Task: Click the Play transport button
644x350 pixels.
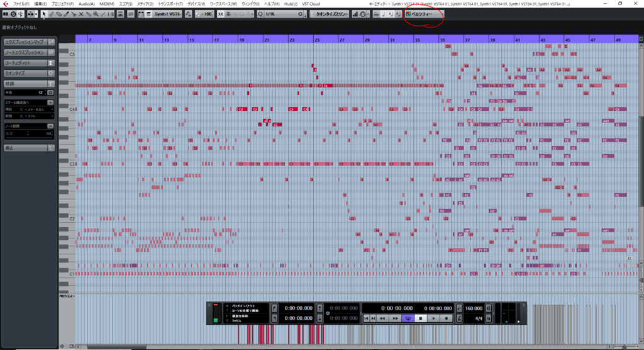Action: [433, 319]
